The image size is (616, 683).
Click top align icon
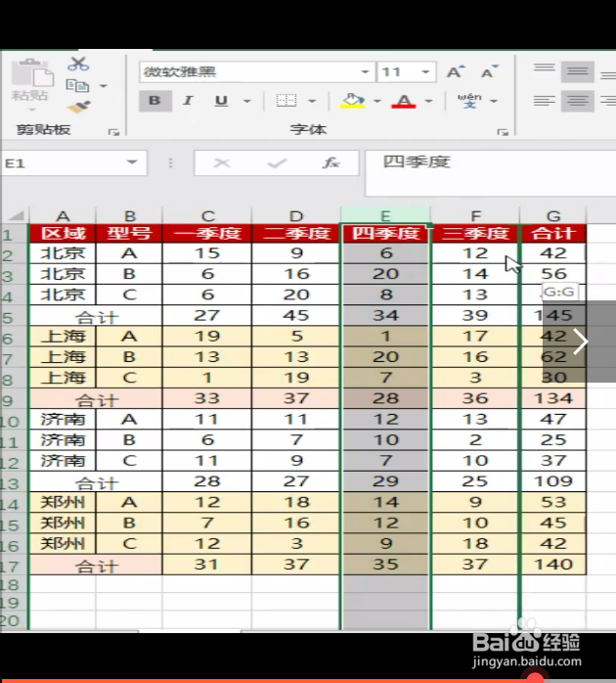[x=545, y=69]
